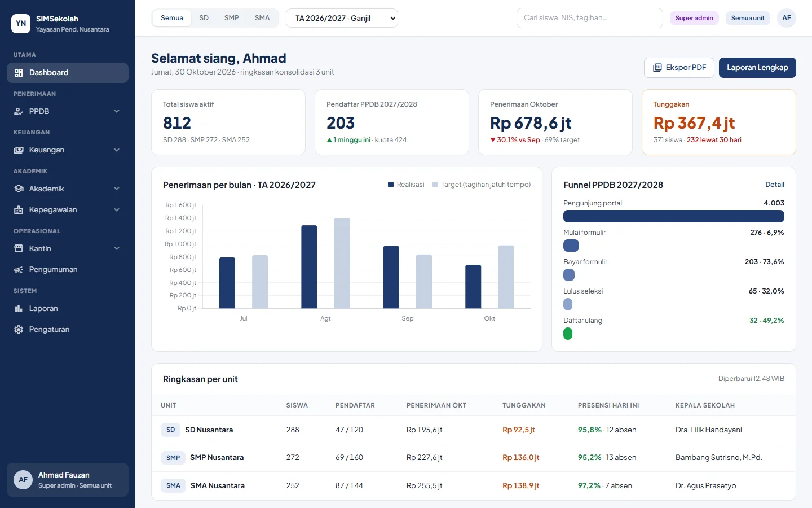Click the green Daftar ulang funnel bar
The height and width of the screenshot is (508, 812).
pos(568,334)
